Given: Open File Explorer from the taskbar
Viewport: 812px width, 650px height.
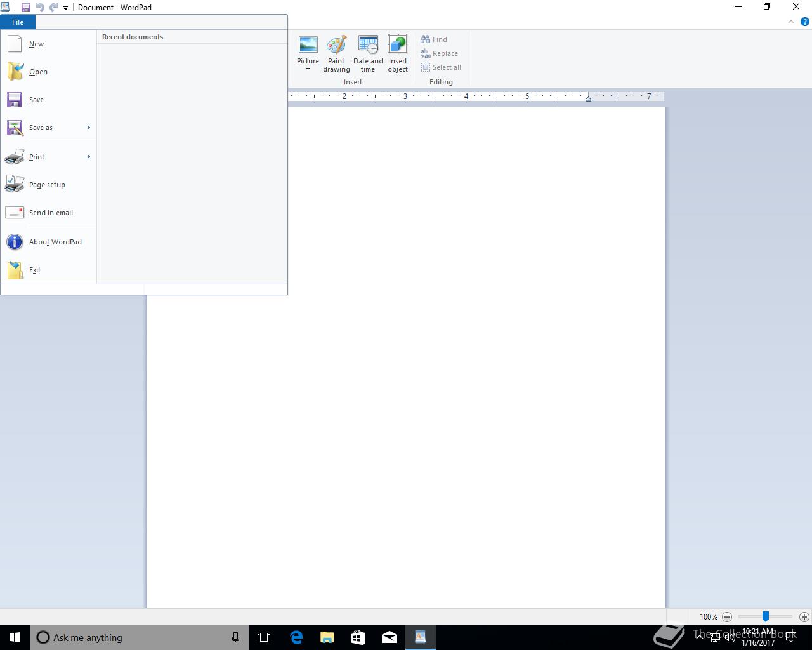Looking at the screenshot, I should [327, 637].
